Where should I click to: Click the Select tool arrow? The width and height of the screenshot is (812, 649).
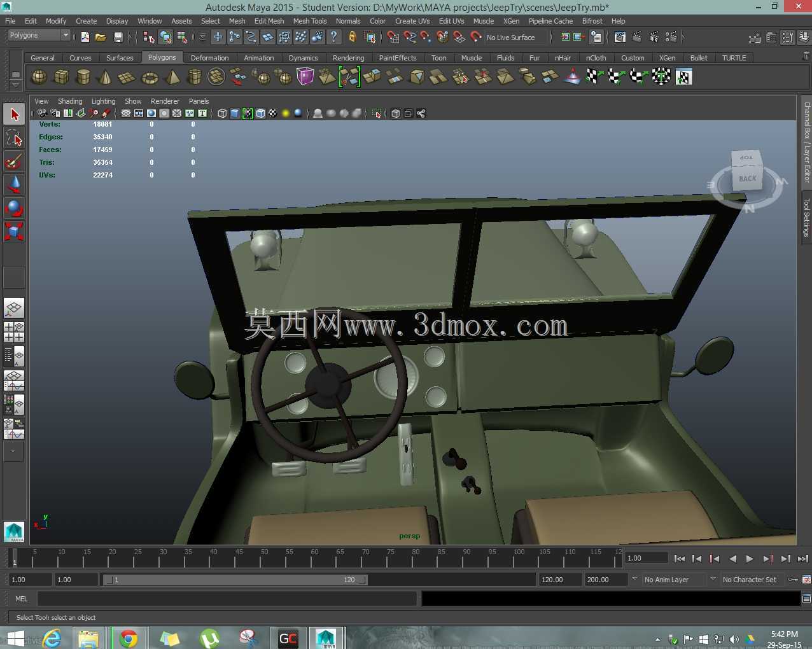pos(14,115)
